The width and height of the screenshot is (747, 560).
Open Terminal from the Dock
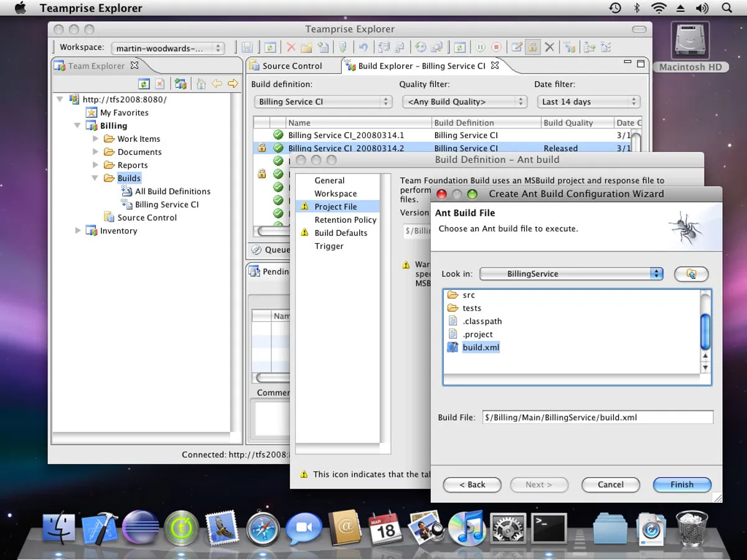pos(548,528)
